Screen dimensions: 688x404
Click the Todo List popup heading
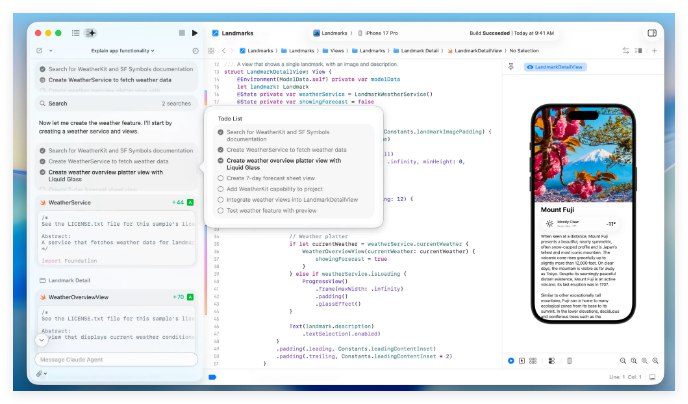230,118
